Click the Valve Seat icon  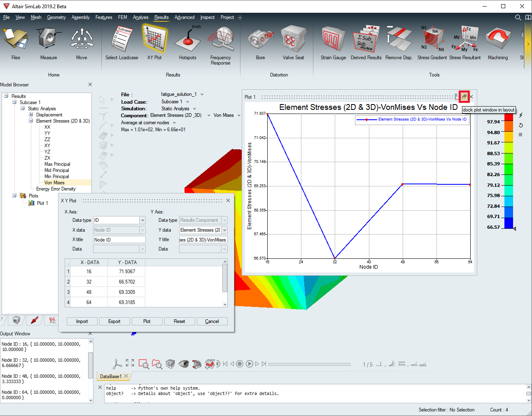click(x=293, y=42)
